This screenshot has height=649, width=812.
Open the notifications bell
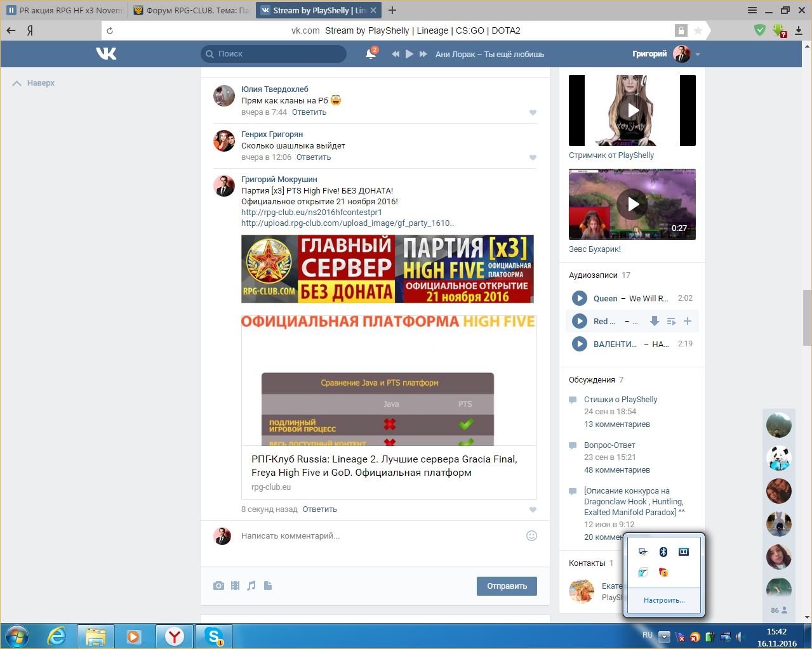371,54
